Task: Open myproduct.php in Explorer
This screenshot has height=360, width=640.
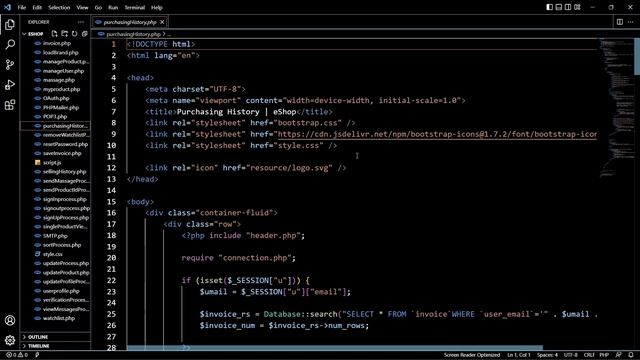Action: 61,89
